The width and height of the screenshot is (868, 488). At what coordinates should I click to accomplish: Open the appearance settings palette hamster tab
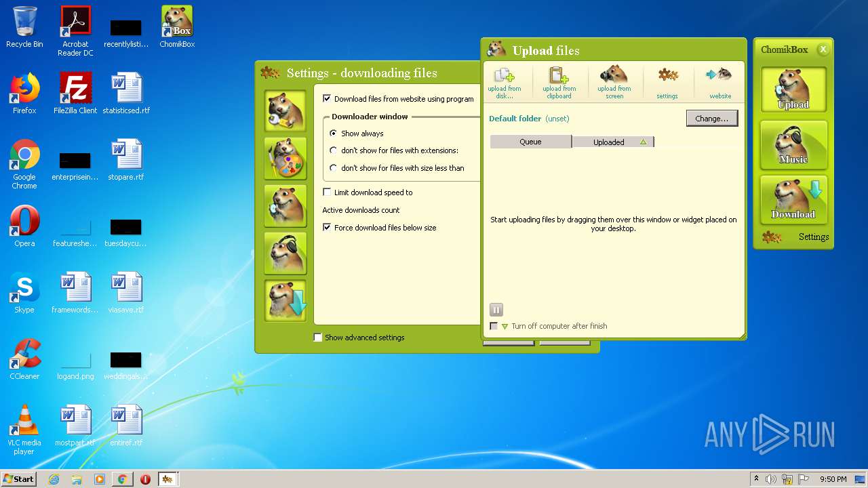[285, 158]
